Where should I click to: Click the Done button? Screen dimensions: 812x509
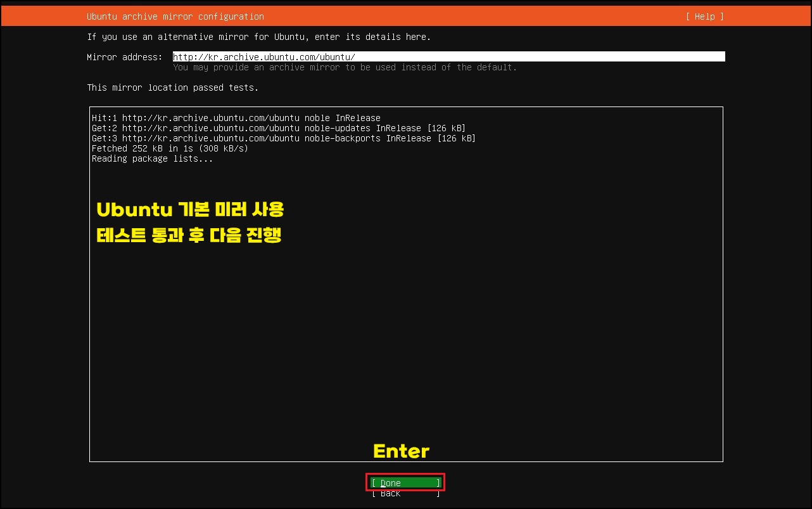pos(405,483)
